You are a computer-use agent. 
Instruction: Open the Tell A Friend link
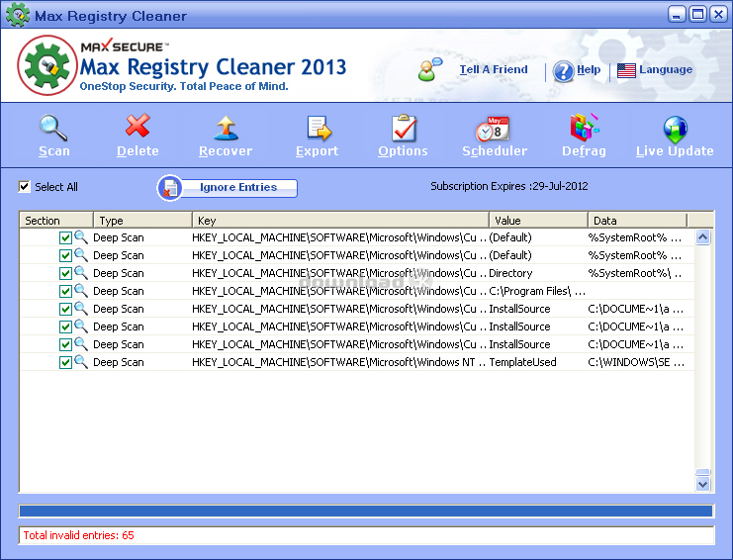pyautogui.click(x=493, y=70)
